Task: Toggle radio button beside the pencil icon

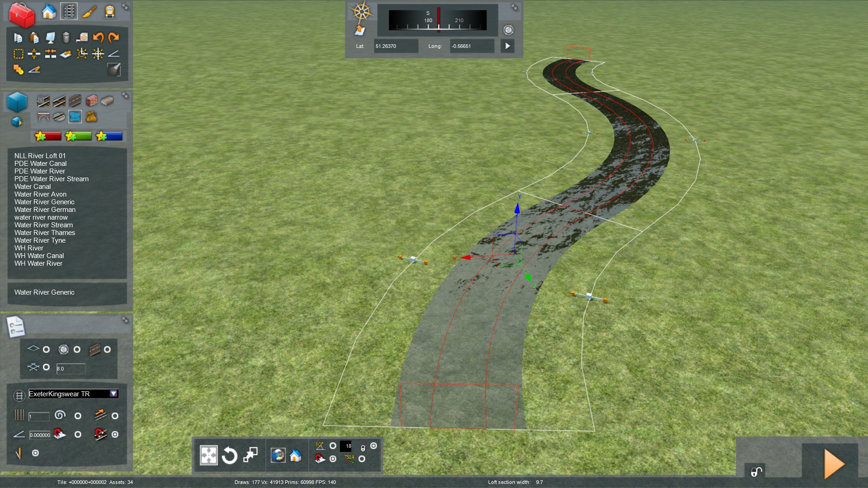Action: 35,453
